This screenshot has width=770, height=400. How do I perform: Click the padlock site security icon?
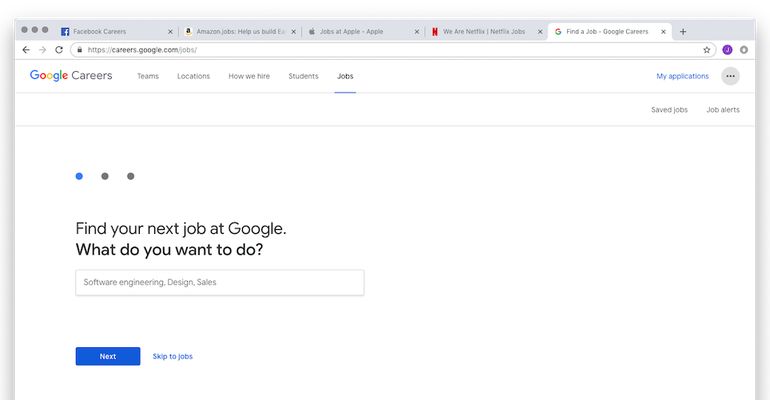coord(78,49)
